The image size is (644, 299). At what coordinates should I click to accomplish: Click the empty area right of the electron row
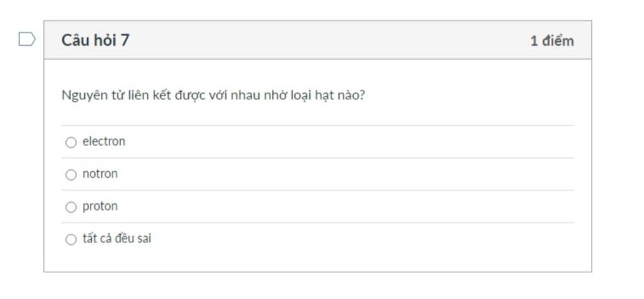349,142
